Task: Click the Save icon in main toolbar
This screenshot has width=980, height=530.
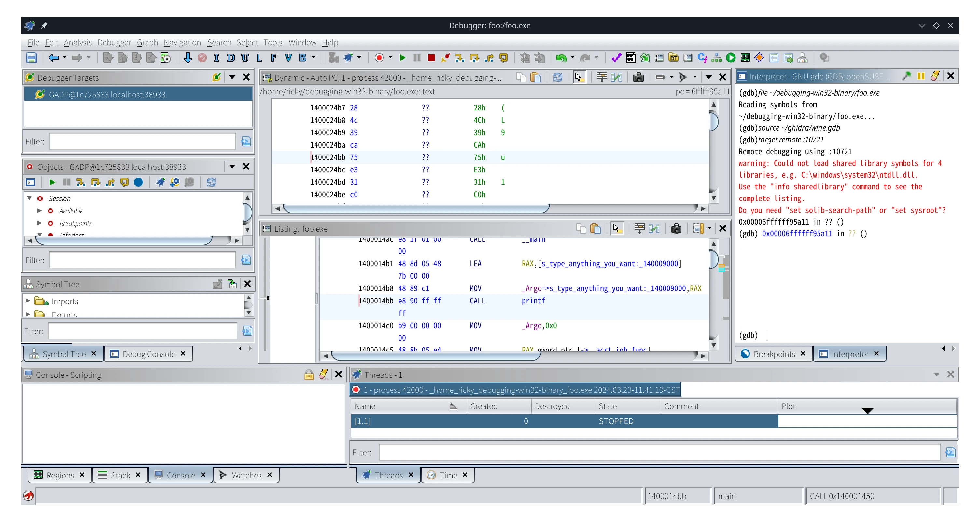Action: coord(31,58)
